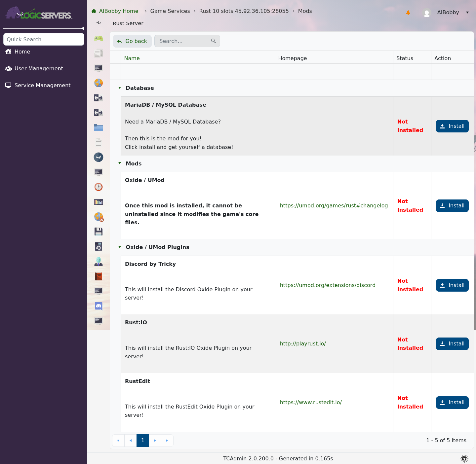Focus the mods Search... field
Image resolution: width=476 pixels, height=464 pixels.
[187, 41]
